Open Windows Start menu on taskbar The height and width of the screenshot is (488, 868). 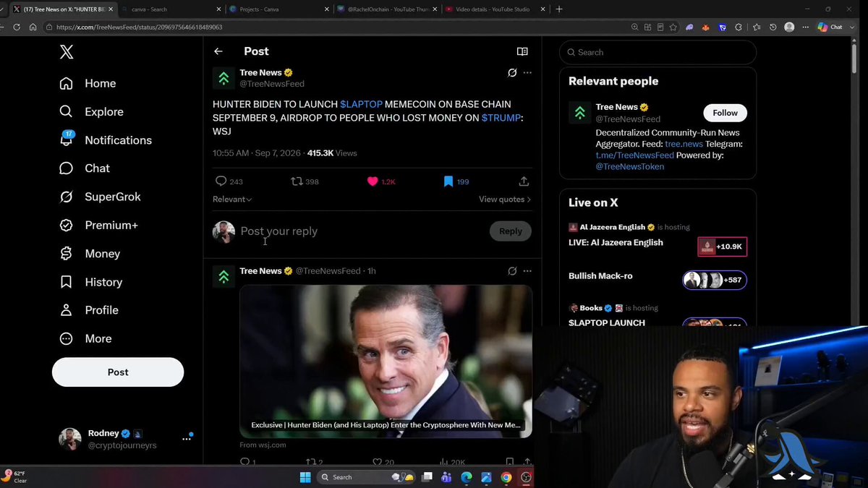tap(305, 477)
